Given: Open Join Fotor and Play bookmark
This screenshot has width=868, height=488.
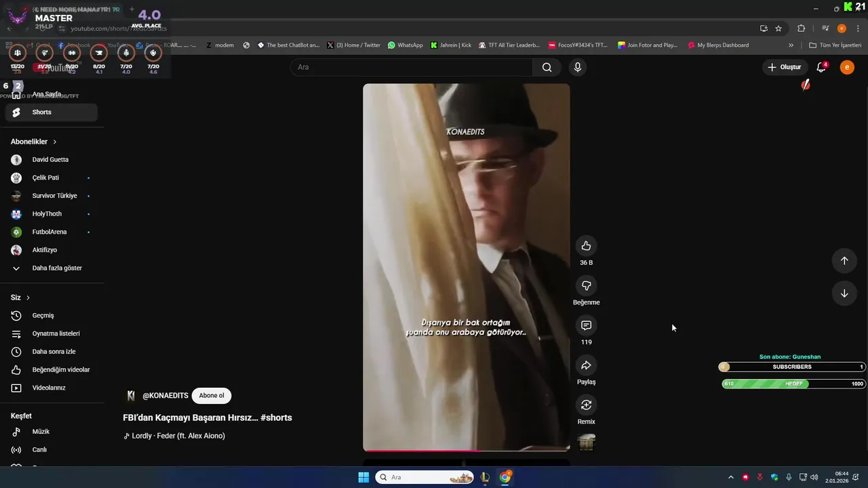Looking at the screenshot, I should pos(648,45).
